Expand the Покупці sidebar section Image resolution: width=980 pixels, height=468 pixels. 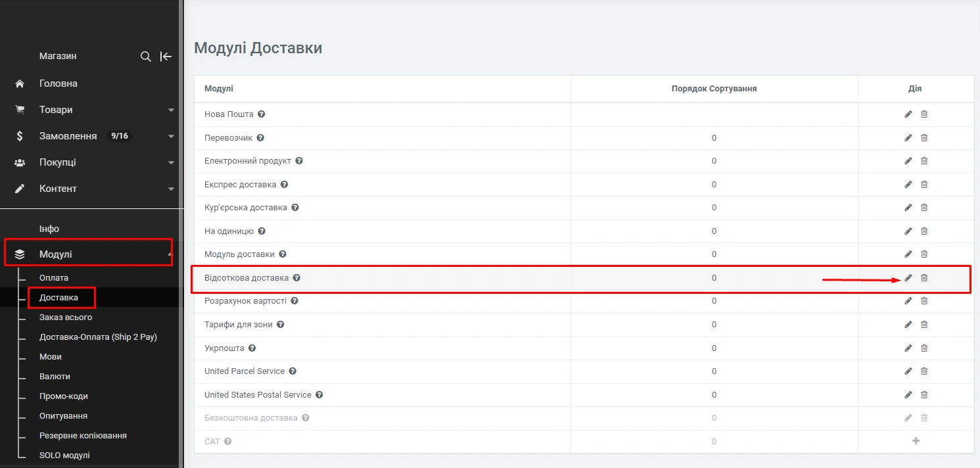(x=171, y=163)
